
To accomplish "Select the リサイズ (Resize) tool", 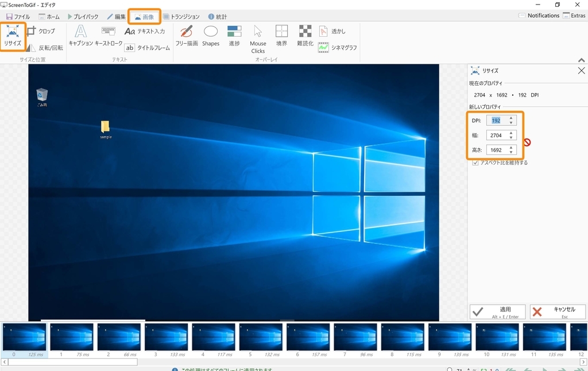I will 13,36.
